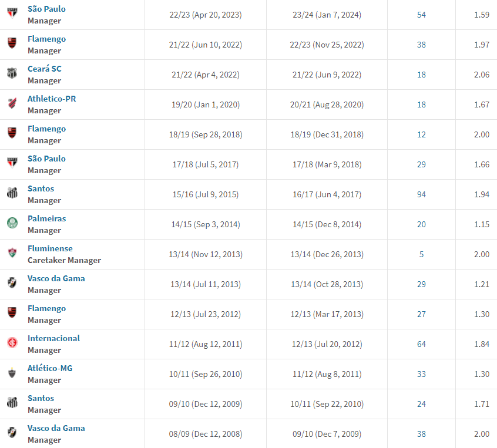Click the Fluminense club name link

coord(50,248)
